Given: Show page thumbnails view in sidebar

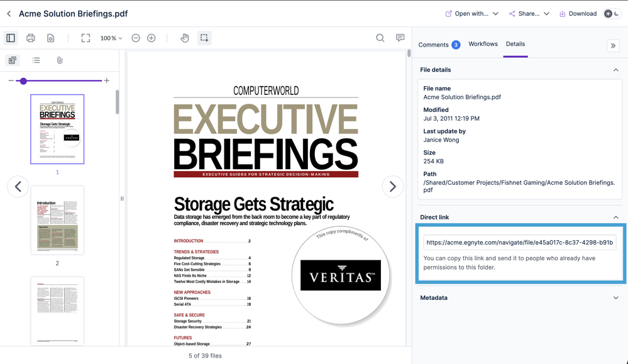Looking at the screenshot, I should (x=13, y=60).
